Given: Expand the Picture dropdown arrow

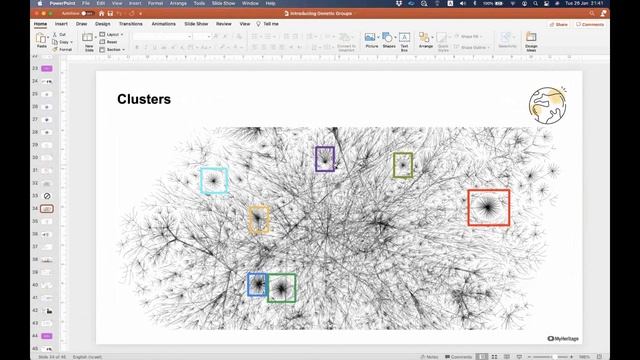Looking at the screenshot, I should (x=378, y=37).
